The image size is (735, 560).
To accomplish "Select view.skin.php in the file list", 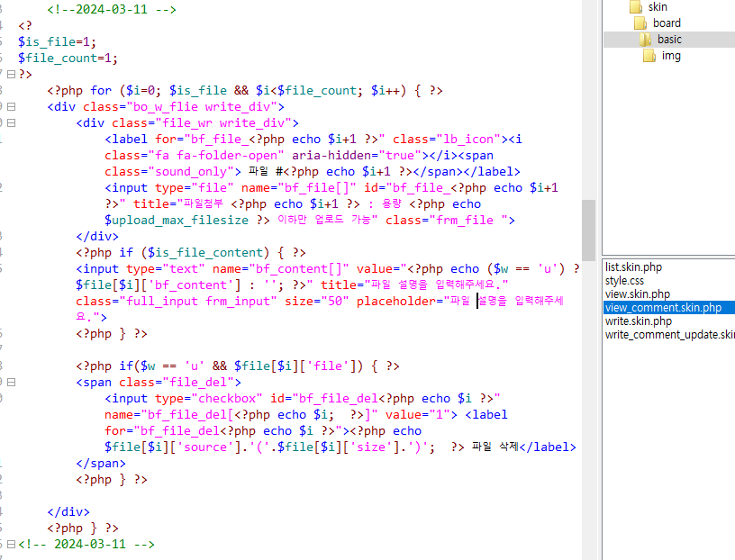I will point(637,294).
